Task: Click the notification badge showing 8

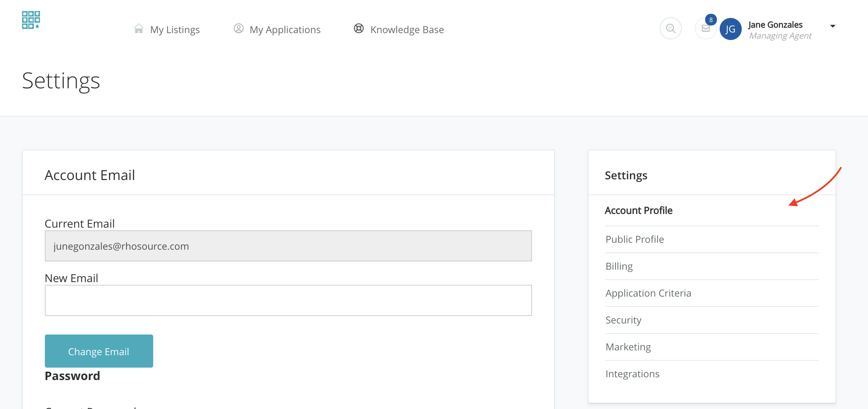Action: [711, 20]
